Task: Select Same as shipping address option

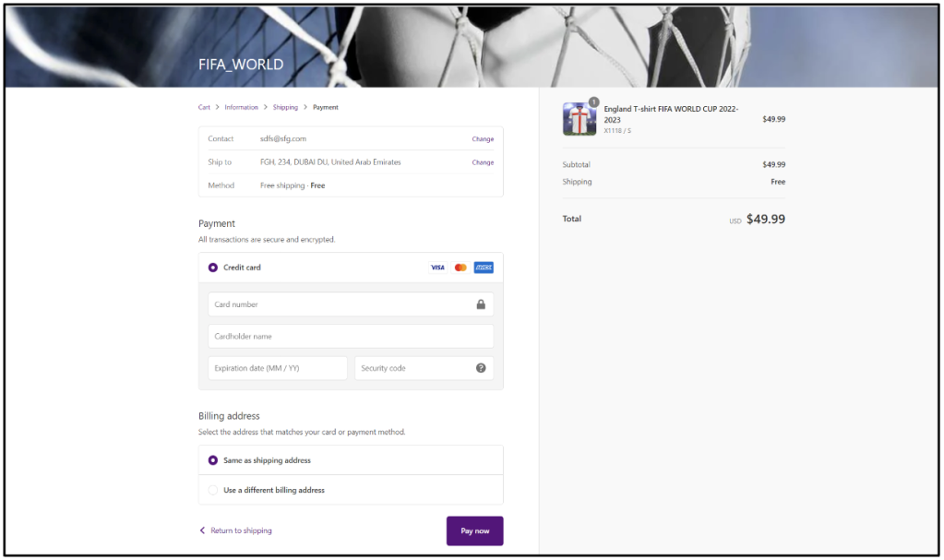Action: pos(213,460)
